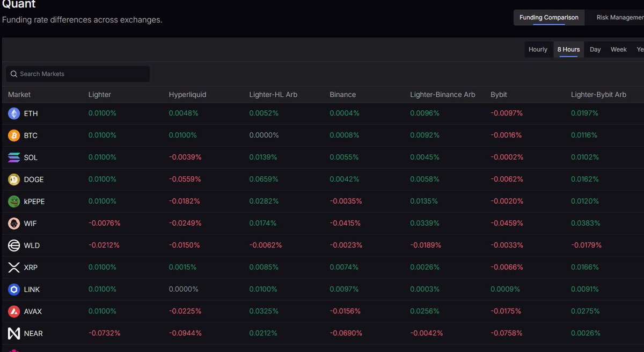Click the AVAX coin icon
This screenshot has height=352, width=644.
tap(14, 312)
